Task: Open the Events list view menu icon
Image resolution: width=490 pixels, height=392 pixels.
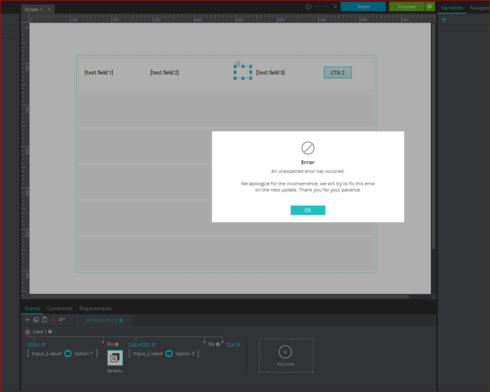Action: (x=62, y=320)
